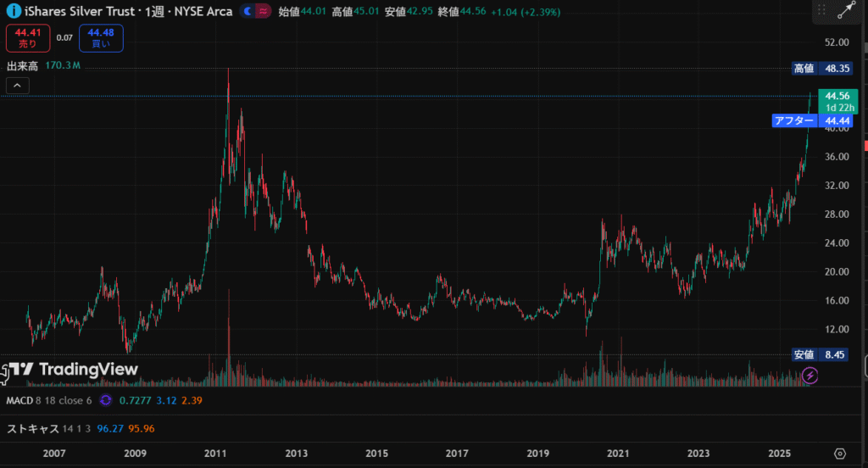Click the 出来高 volume indicator label

[x=23, y=66]
